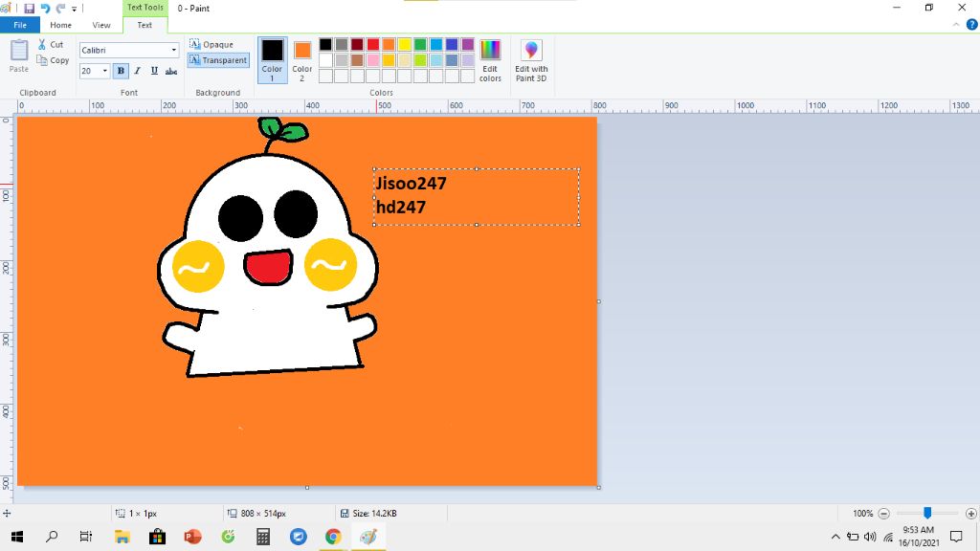Image resolution: width=980 pixels, height=551 pixels.
Task: Zoom in with the plus button
Action: 970,514
